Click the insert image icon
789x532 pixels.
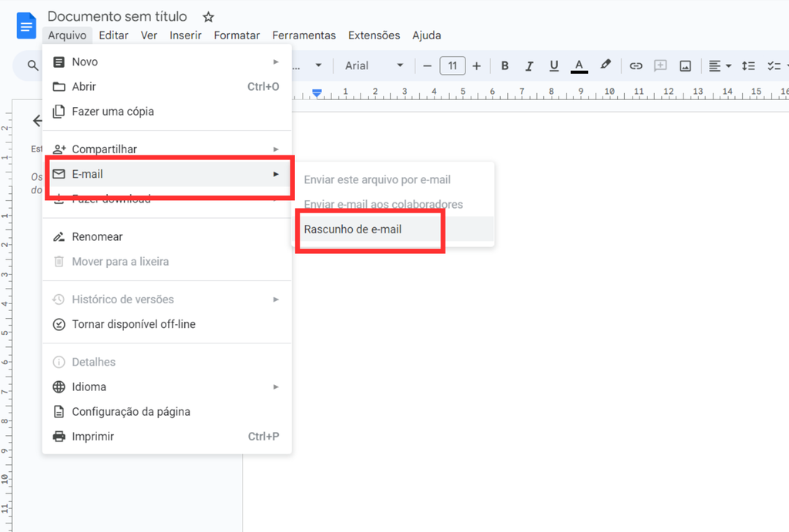click(685, 66)
